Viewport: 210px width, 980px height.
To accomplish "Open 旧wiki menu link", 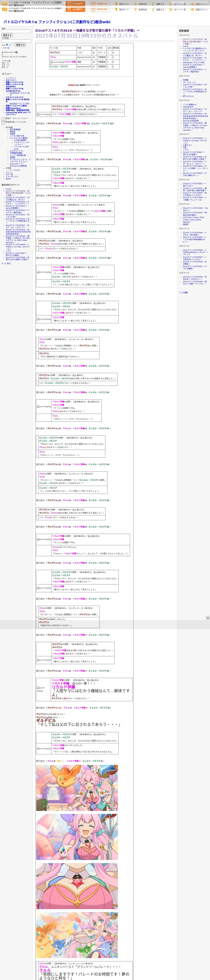I will pyautogui.click(x=8, y=179).
